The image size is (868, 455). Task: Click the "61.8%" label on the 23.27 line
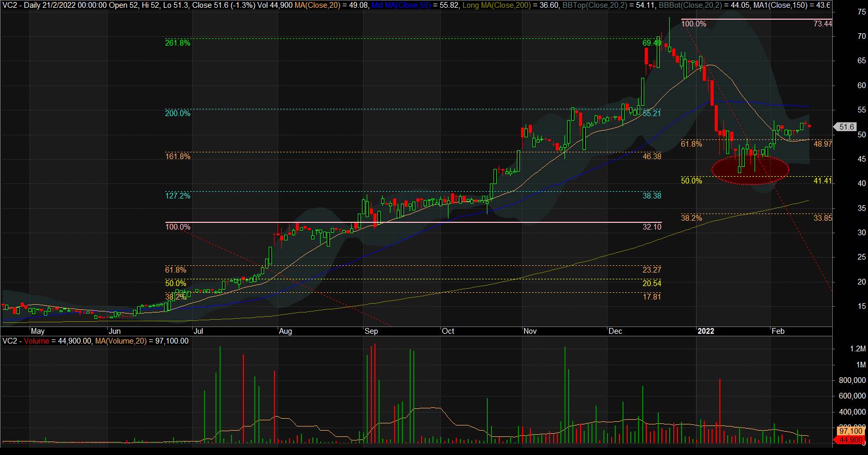pyautogui.click(x=176, y=270)
